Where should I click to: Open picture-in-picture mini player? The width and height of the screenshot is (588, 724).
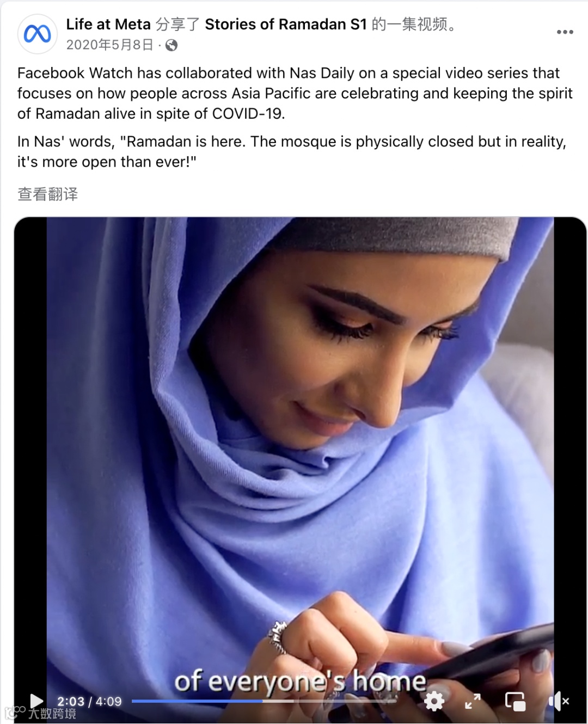[x=515, y=701]
